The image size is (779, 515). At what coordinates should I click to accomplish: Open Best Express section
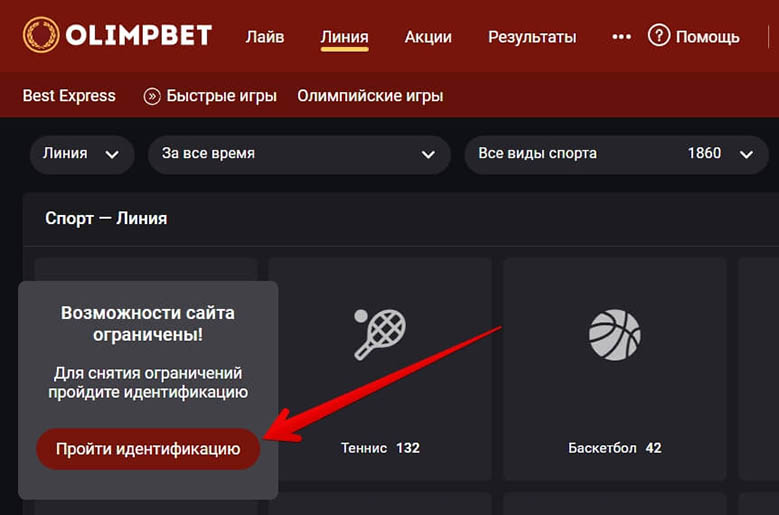coord(69,95)
